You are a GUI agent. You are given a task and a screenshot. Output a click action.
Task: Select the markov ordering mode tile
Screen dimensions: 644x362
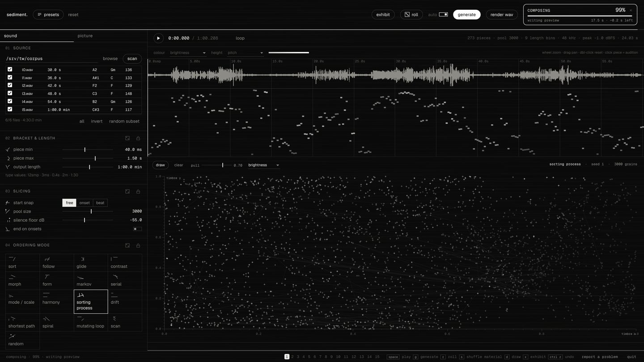pos(91,281)
